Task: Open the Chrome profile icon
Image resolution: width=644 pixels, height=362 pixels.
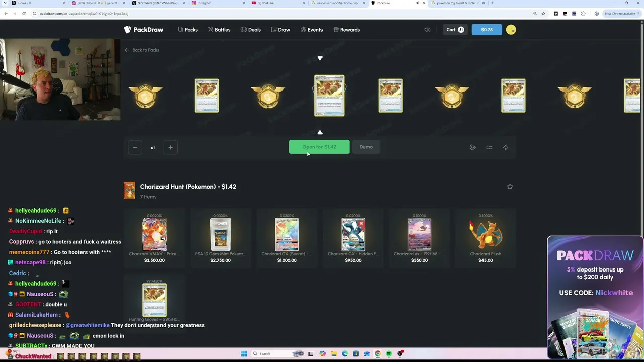Action: click(596, 14)
